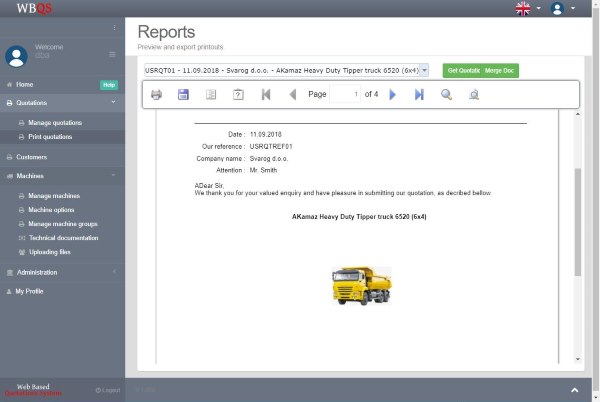Click the save/export floppy disk icon

coord(183,94)
